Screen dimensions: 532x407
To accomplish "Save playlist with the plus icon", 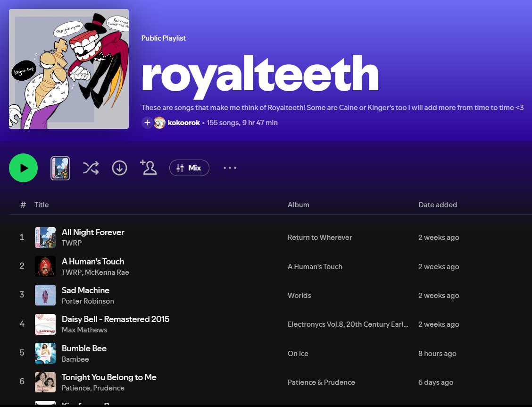I will pos(147,123).
